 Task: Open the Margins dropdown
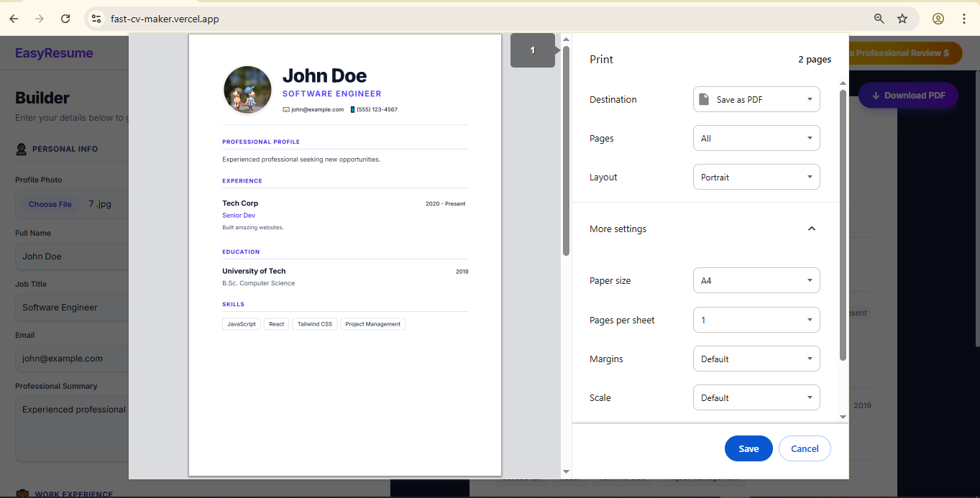click(756, 358)
